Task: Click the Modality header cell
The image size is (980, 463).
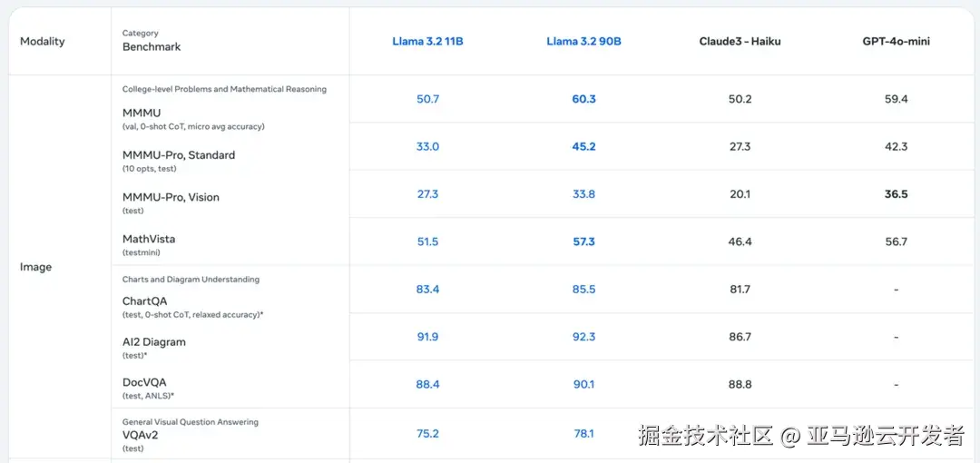Action: (43, 42)
